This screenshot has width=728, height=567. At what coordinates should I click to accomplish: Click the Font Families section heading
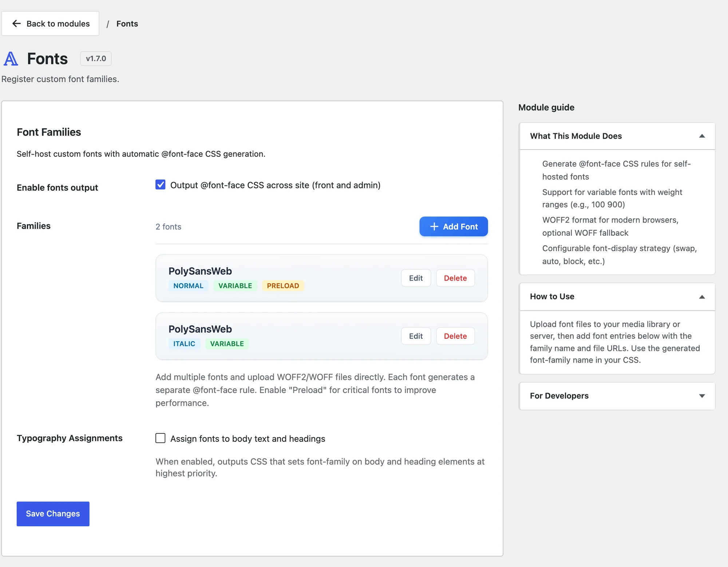[49, 132]
